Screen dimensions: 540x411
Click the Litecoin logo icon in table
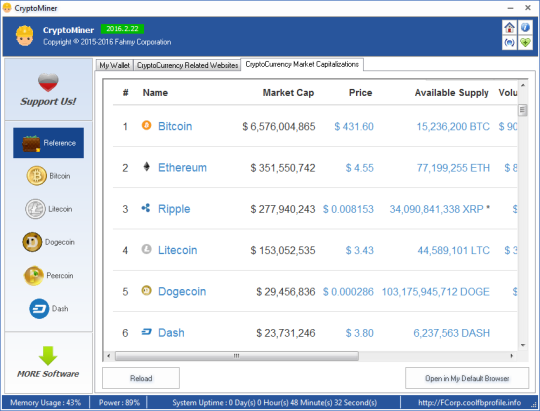click(146, 249)
